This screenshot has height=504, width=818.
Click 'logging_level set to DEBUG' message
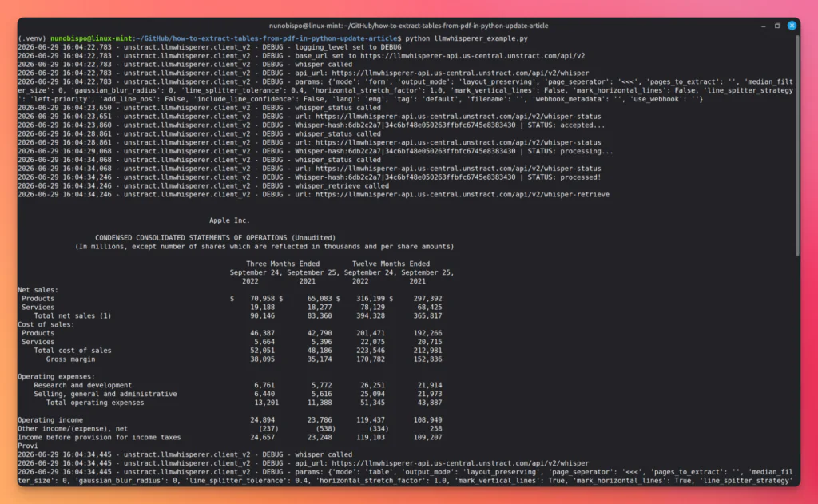(x=348, y=47)
